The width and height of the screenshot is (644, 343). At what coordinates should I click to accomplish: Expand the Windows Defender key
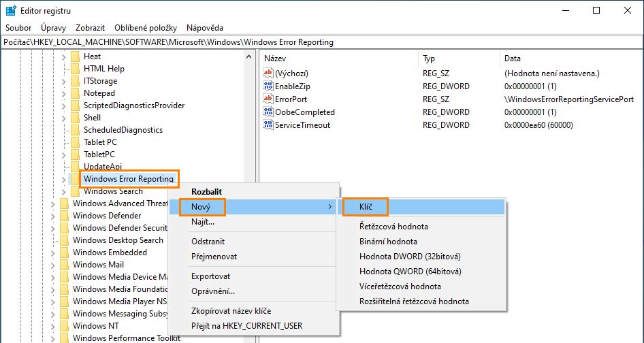pos(53,216)
